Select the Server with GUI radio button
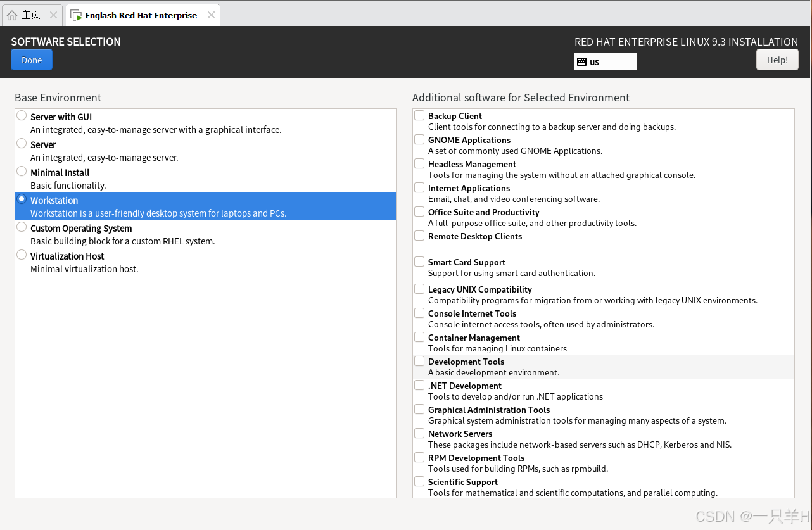Image resolution: width=812 pixels, height=530 pixels. tap(22, 116)
